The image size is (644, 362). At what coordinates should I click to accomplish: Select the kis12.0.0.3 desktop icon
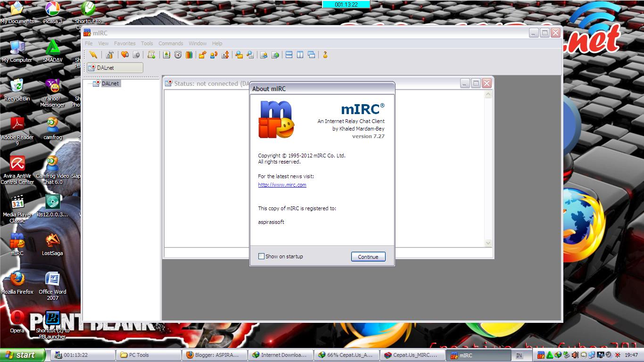(x=52, y=206)
